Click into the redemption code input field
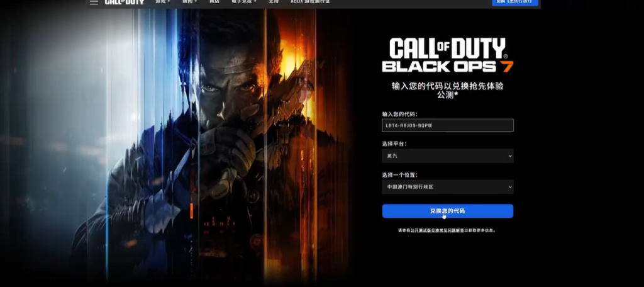Image resolution: width=644 pixels, height=287 pixels. (447, 125)
